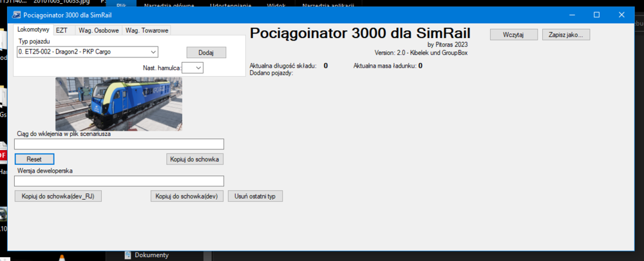Click Kopiuj do schowka(dev_RJ) button
Viewport: 644px width, 261px height.
58,196
